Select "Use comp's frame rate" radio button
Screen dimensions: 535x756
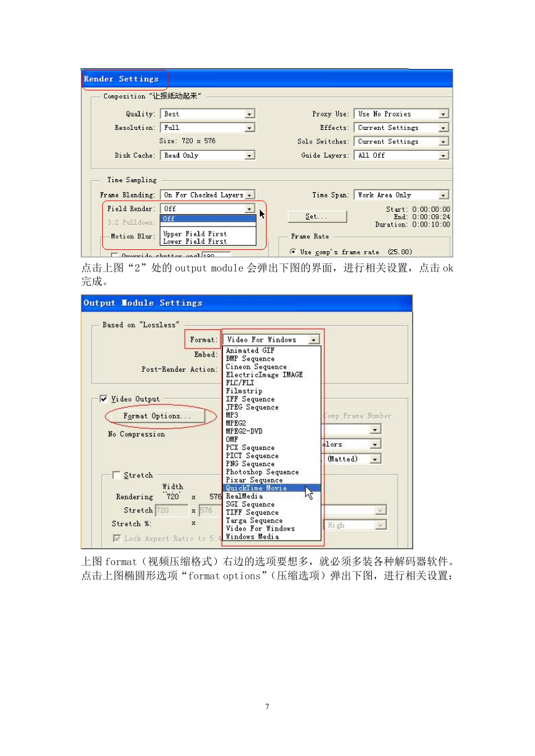[293, 252]
